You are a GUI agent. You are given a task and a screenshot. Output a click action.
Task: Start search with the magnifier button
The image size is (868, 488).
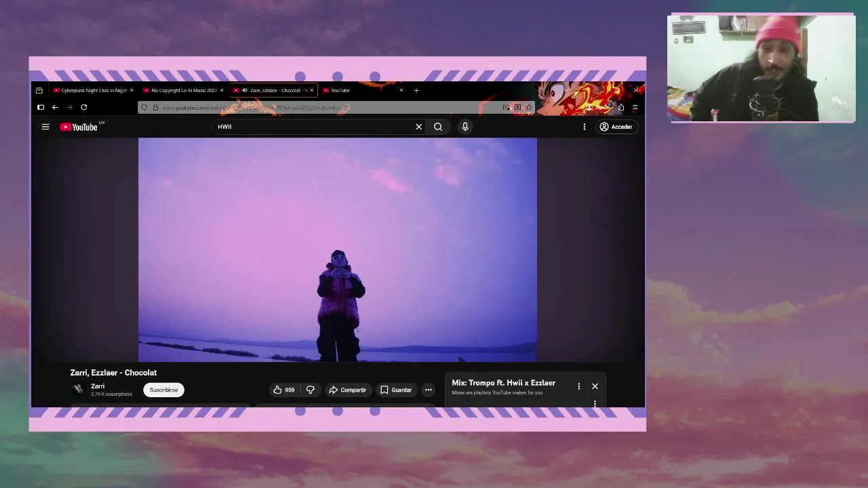point(438,127)
